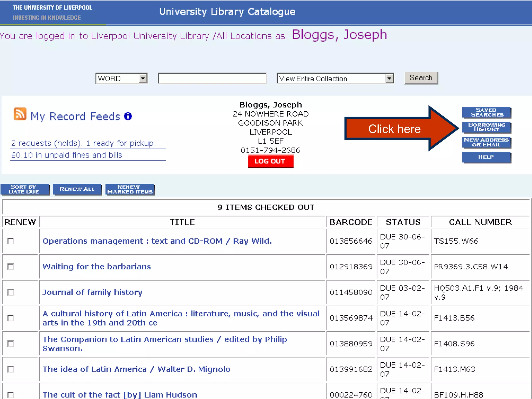Open Saved Searches
This screenshot has width=532, height=399.
tap(486, 112)
